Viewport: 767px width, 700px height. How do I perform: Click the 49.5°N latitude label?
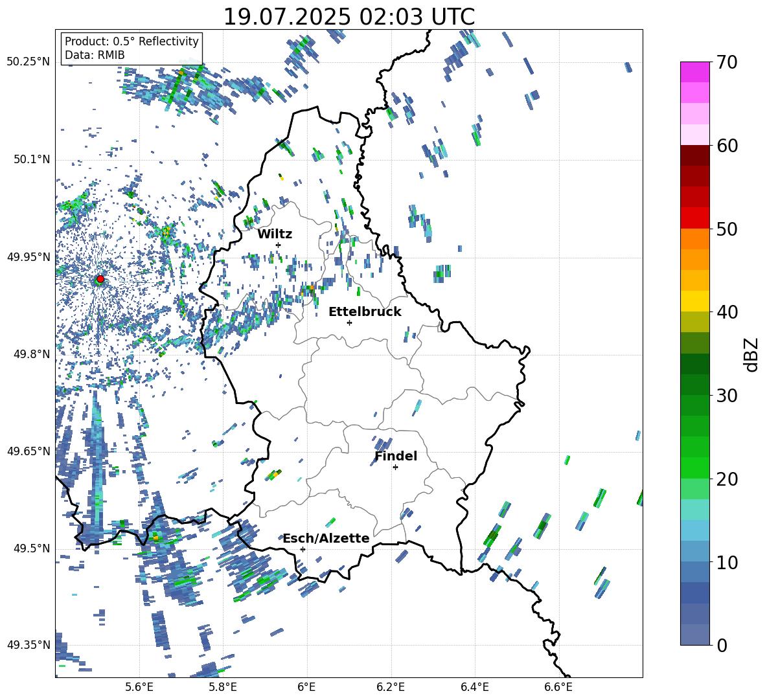(32, 548)
